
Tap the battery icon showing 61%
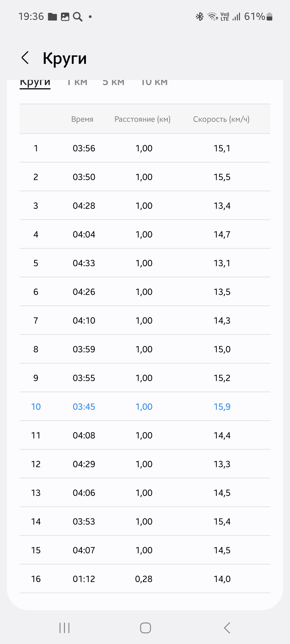(x=270, y=17)
